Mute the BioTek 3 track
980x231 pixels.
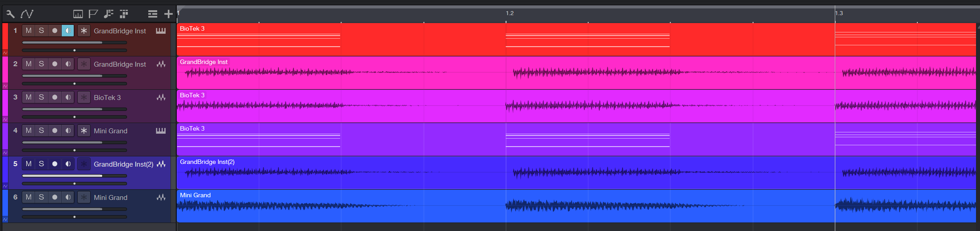pos(28,97)
